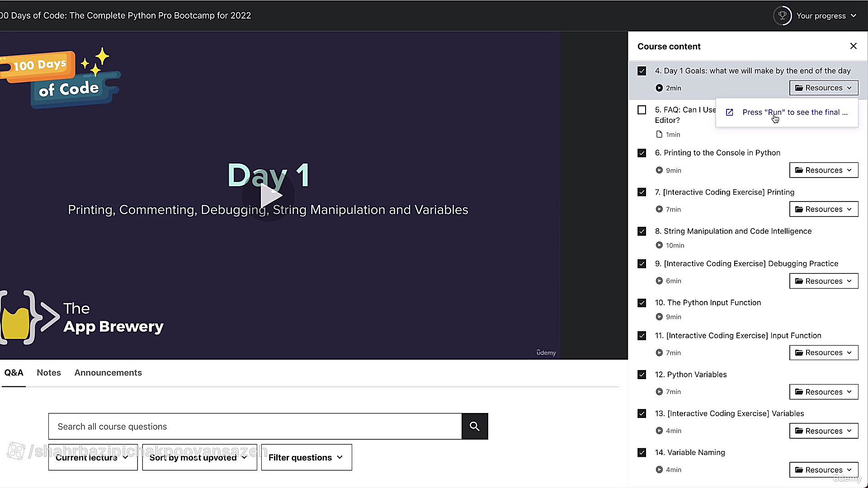Click the play icon of lecture 6, 9min
The height and width of the screenshot is (488, 868).
point(659,170)
